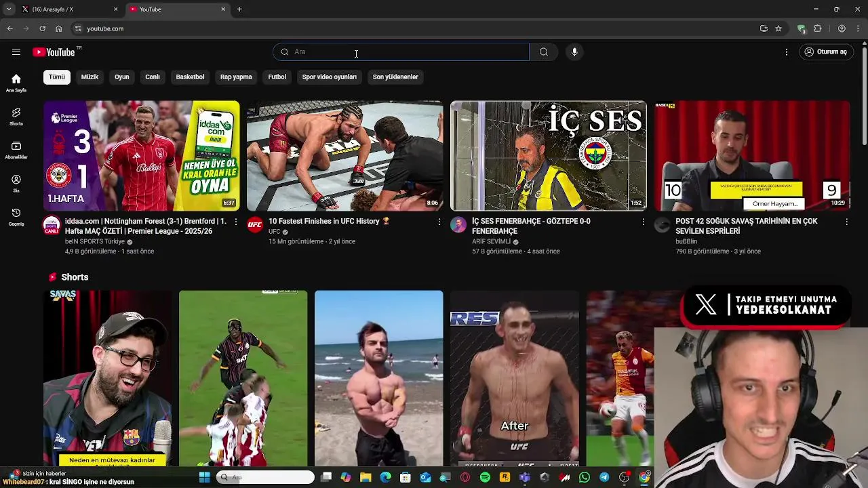
Task: Open Outlook from the taskbar
Action: [x=425, y=477]
